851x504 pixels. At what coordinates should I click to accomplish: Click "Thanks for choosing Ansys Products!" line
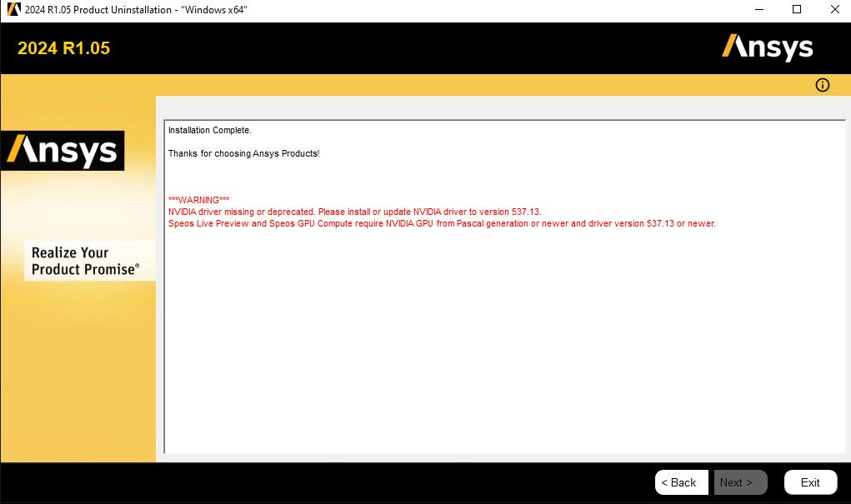pyautogui.click(x=243, y=153)
